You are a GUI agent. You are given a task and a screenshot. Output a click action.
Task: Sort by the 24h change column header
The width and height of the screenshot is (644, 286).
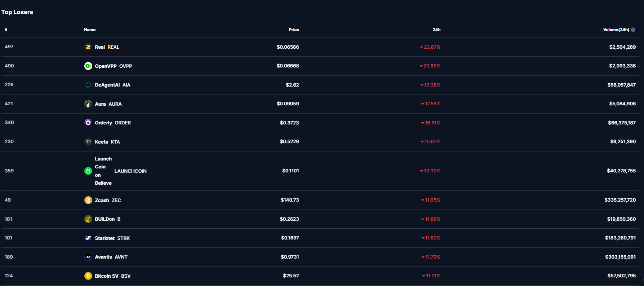(x=436, y=30)
